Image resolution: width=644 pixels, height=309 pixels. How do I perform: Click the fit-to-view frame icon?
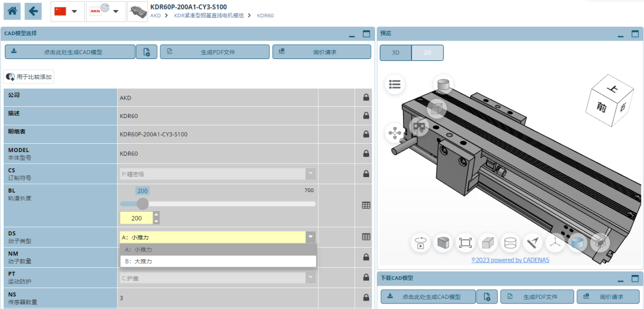[x=465, y=243]
